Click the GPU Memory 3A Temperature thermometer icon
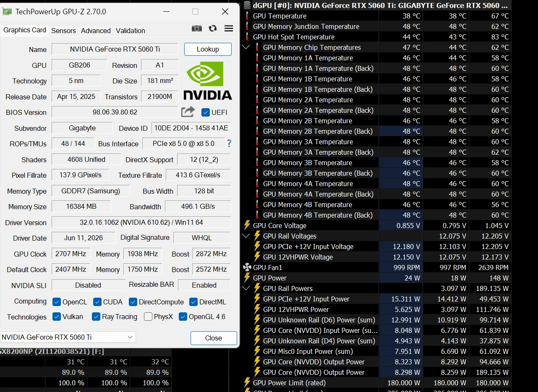The width and height of the screenshot is (538, 392). 257,142
